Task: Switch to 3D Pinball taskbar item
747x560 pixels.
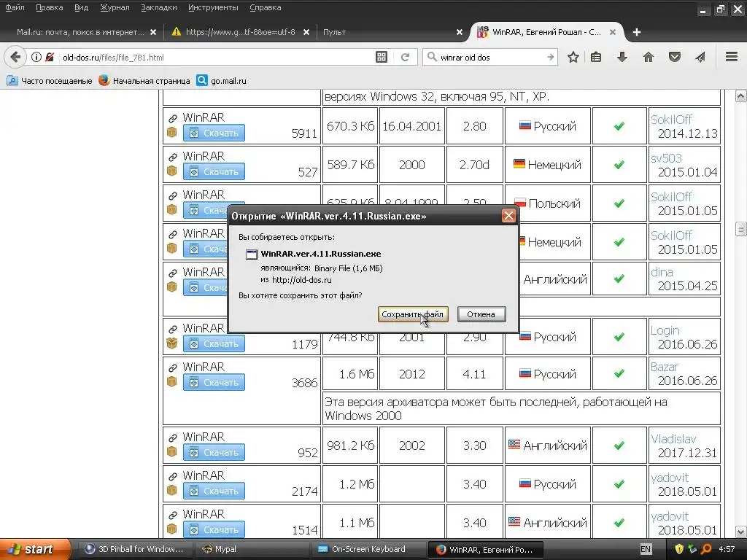Action: [x=134, y=549]
